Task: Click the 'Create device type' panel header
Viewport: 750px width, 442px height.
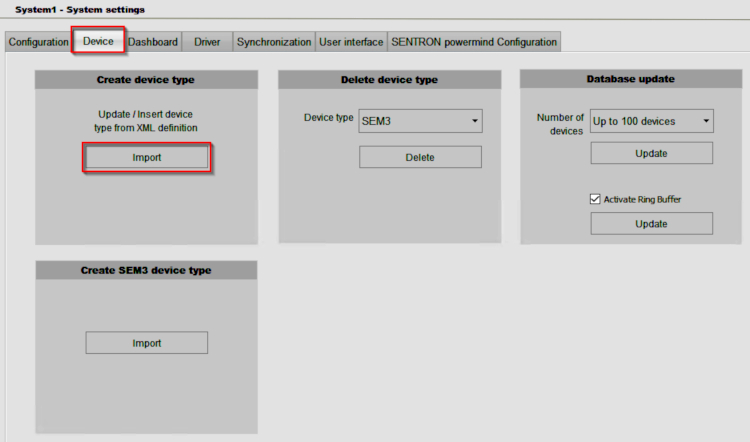Action: pos(146,80)
